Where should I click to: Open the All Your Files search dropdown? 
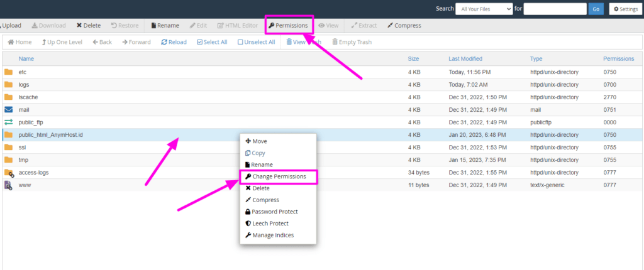[483, 9]
